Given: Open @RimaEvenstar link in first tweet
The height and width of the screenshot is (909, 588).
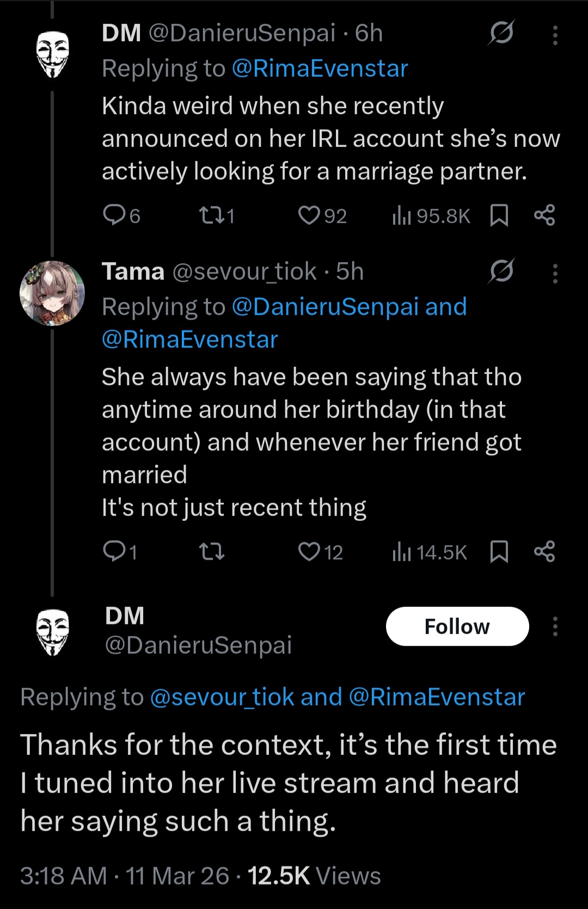Looking at the screenshot, I should coord(320,69).
